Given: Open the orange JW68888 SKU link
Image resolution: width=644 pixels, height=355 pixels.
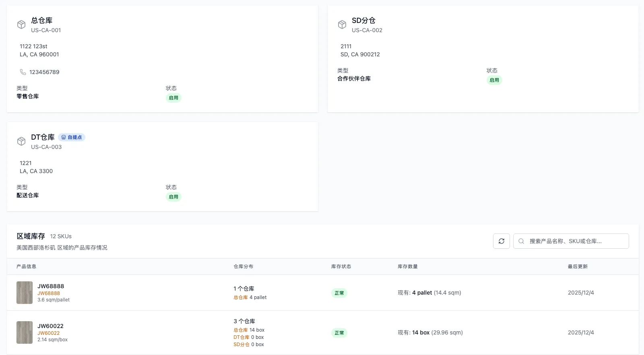Looking at the screenshot, I should pyautogui.click(x=49, y=293).
